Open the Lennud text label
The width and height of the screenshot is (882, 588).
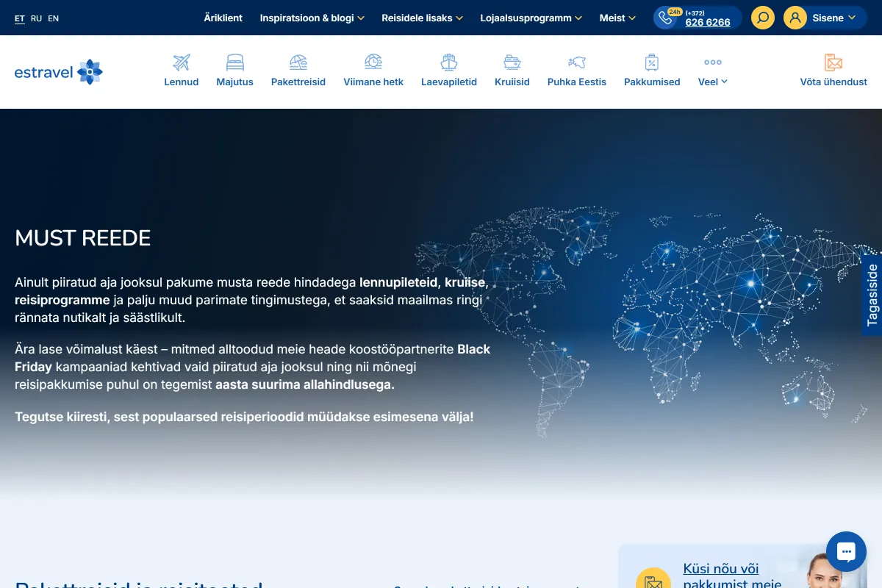point(182,82)
